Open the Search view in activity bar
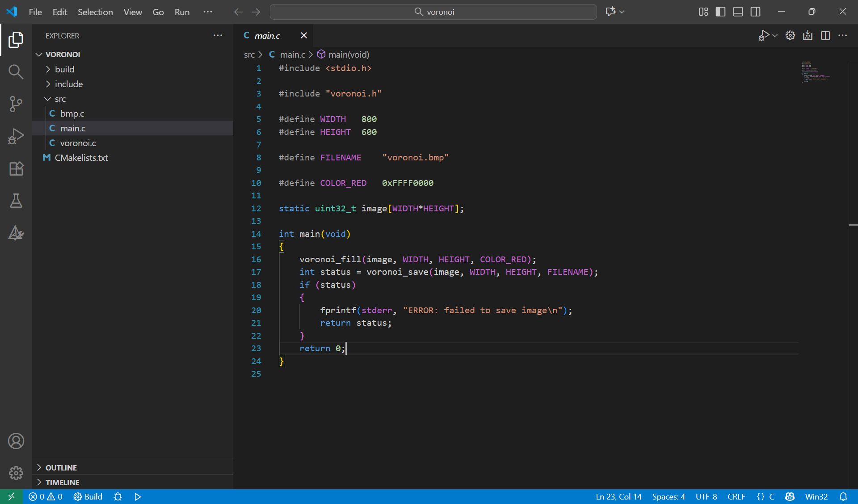The image size is (858, 504). pos(16,71)
